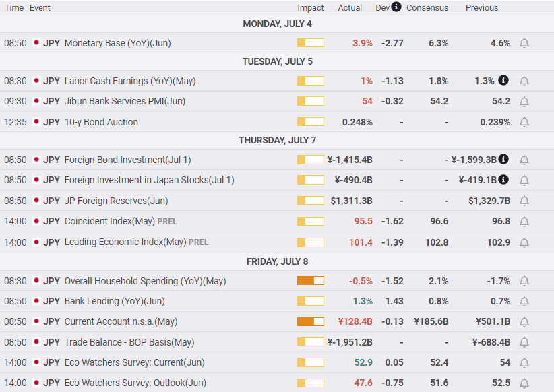Click info icon beside Labor Cash Earnings previous value
The height and width of the screenshot is (392, 554).
coord(503,81)
